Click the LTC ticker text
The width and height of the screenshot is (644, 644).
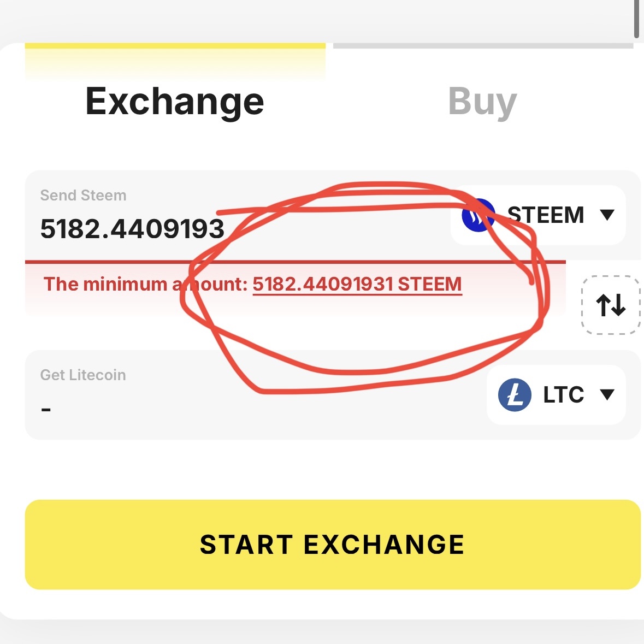tap(564, 395)
